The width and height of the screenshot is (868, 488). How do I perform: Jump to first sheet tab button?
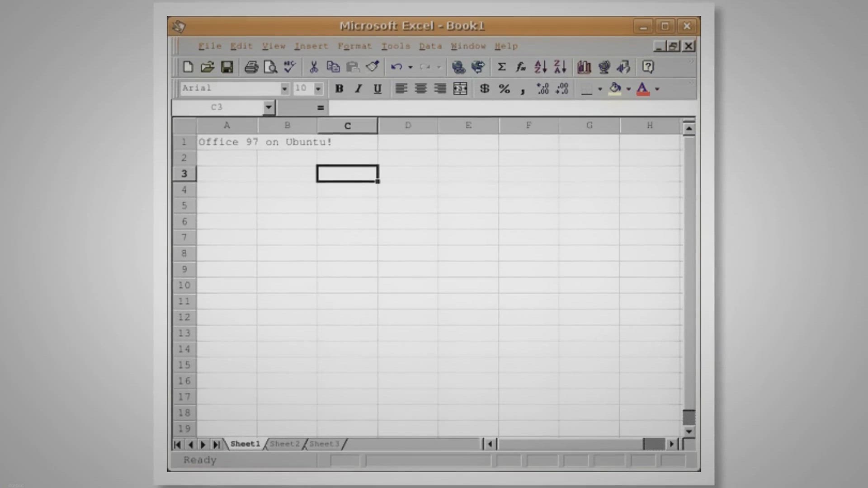point(177,445)
